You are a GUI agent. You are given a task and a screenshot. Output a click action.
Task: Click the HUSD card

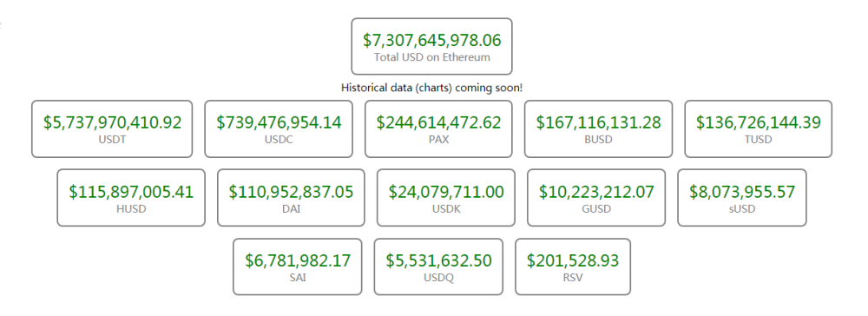coord(131,198)
